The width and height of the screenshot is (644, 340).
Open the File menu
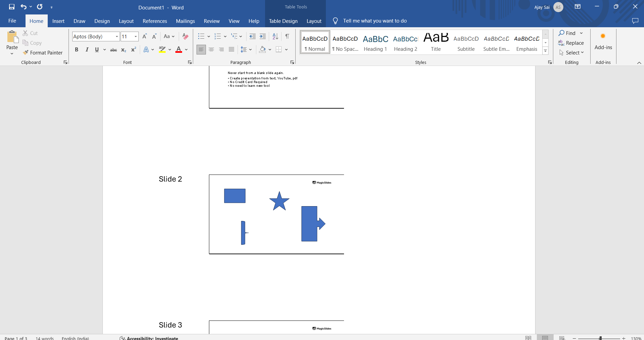click(x=12, y=21)
